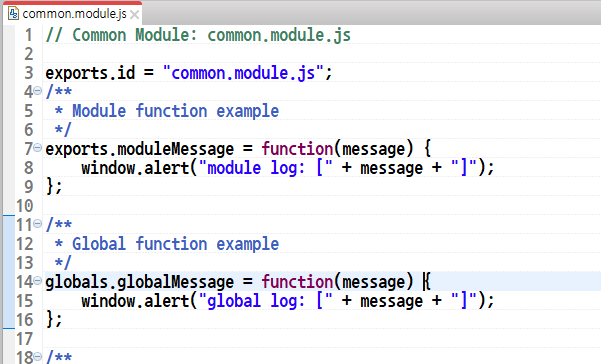The width and height of the screenshot is (601, 364).
Task: Click the closing '};' on line 16
Action: click(54, 320)
